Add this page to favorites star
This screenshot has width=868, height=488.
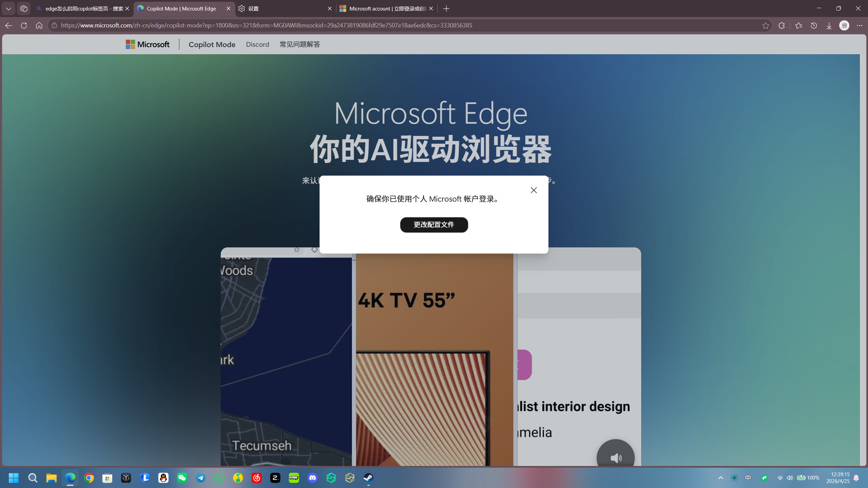pos(766,25)
